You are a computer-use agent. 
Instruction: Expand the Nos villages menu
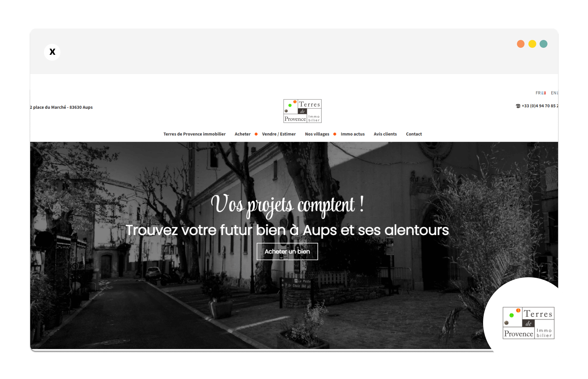point(317,134)
